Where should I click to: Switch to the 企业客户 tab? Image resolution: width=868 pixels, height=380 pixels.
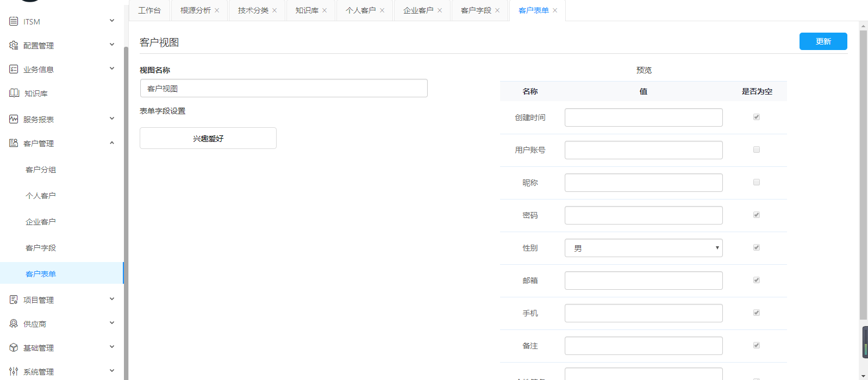coord(418,10)
